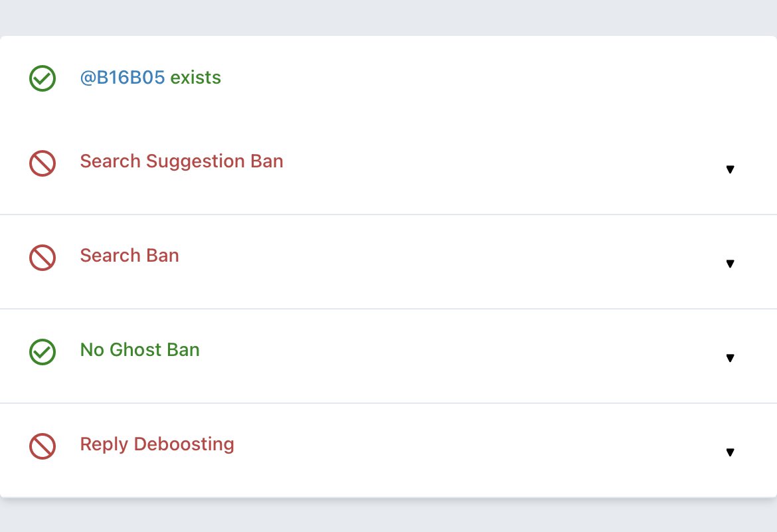Image resolution: width=777 pixels, height=532 pixels.
Task: Click the green checkmark beside @B16B05 exists
Action: pos(42,78)
